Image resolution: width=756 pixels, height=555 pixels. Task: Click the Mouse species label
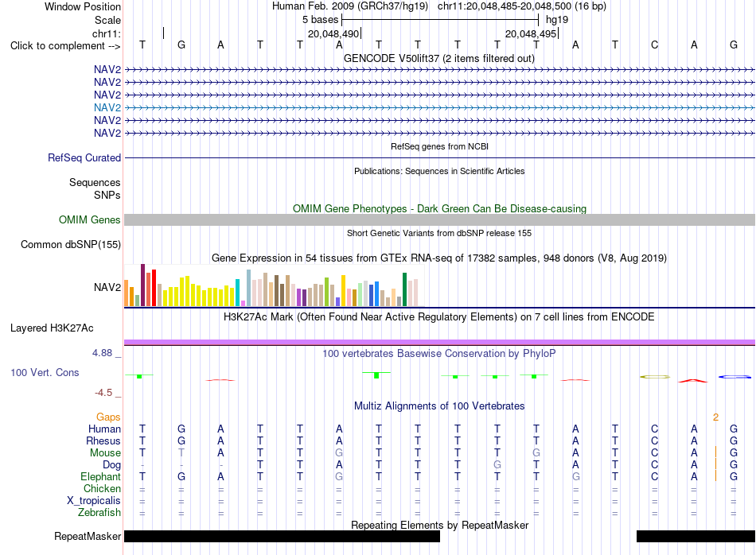click(105, 453)
